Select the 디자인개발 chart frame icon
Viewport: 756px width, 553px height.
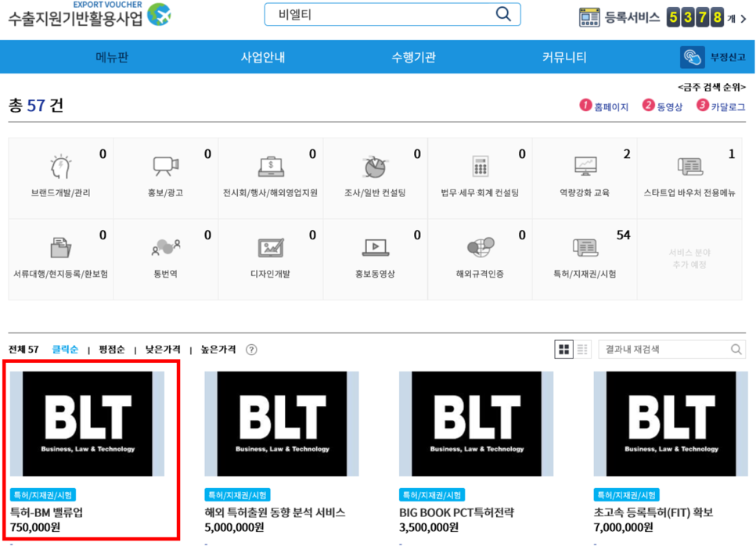271,248
